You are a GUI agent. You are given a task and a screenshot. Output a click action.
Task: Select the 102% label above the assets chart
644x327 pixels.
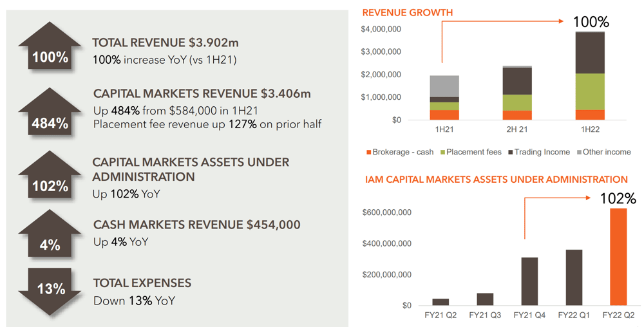point(618,199)
